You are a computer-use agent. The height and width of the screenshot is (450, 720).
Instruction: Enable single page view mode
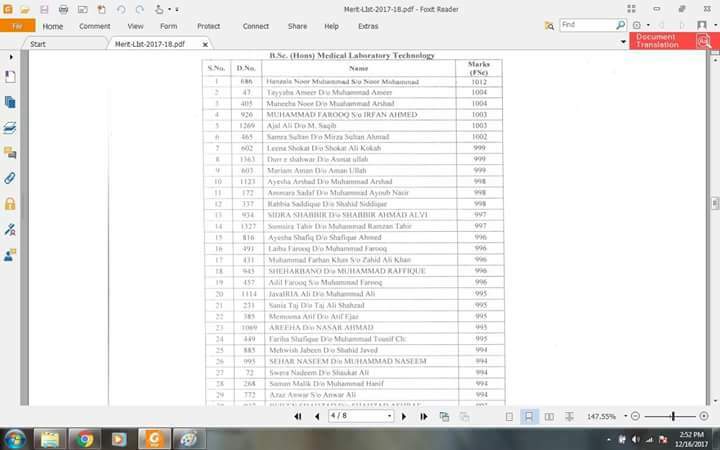509,416
